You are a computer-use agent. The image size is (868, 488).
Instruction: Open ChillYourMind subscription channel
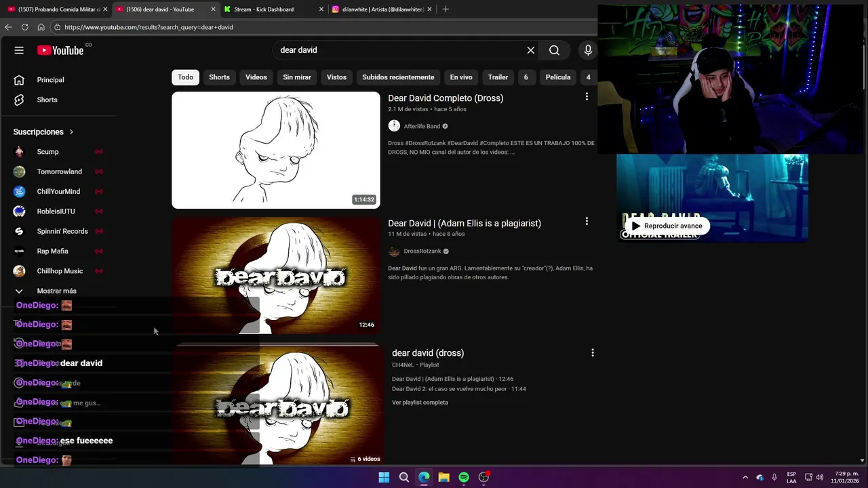tap(58, 192)
